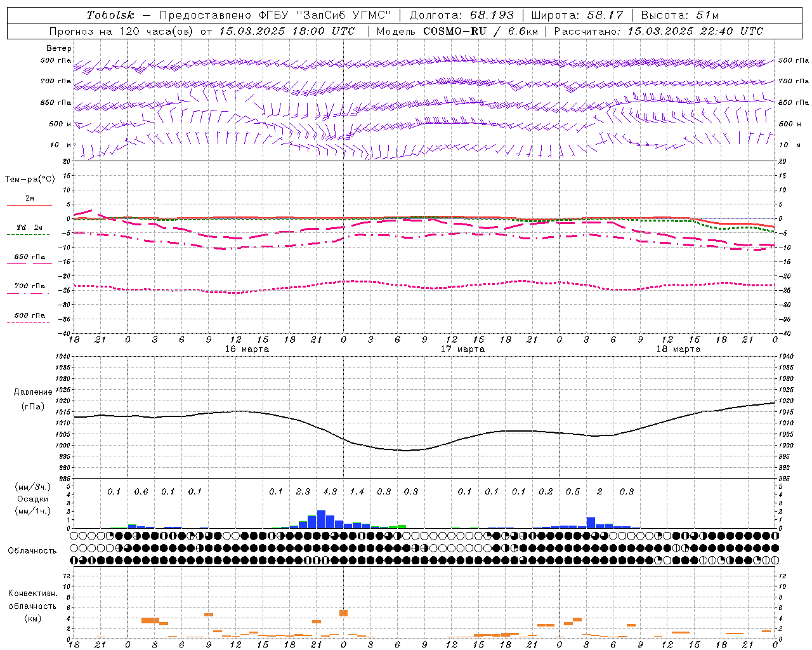Image resolution: width=812 pixels, height=650 pixels.
Task: Click the "0.5" three-hour precipitation value
Action: point(573,491)
